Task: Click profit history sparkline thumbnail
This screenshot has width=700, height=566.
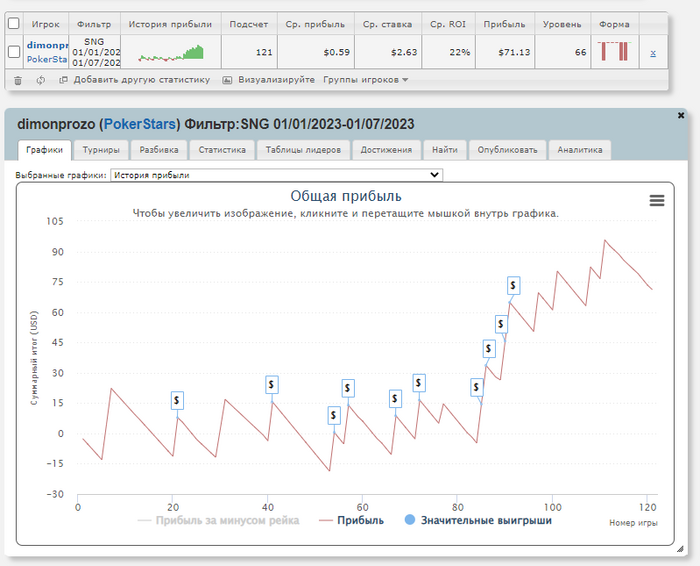Action: tap(171, 53)
